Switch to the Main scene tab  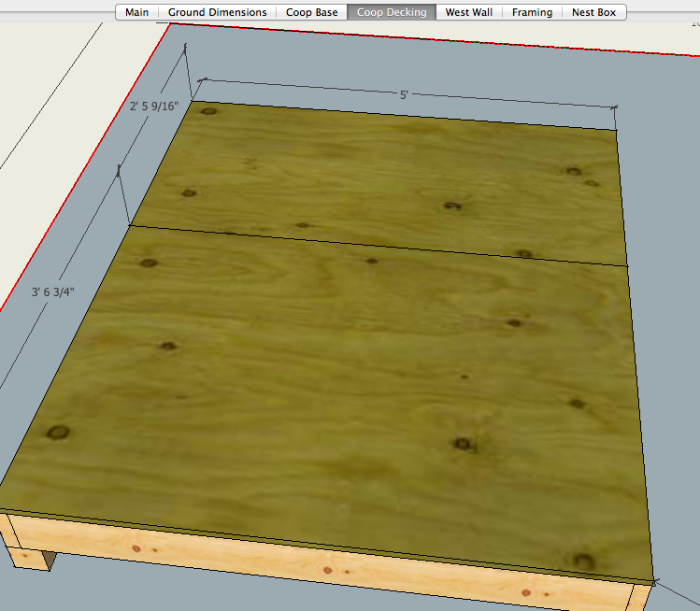tap(136, 12)
